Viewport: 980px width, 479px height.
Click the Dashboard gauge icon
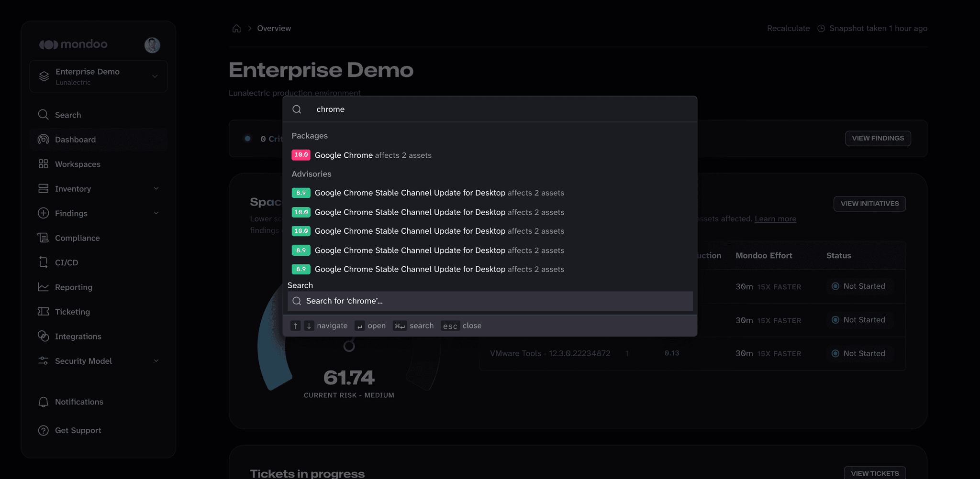(x=43, y=139)
